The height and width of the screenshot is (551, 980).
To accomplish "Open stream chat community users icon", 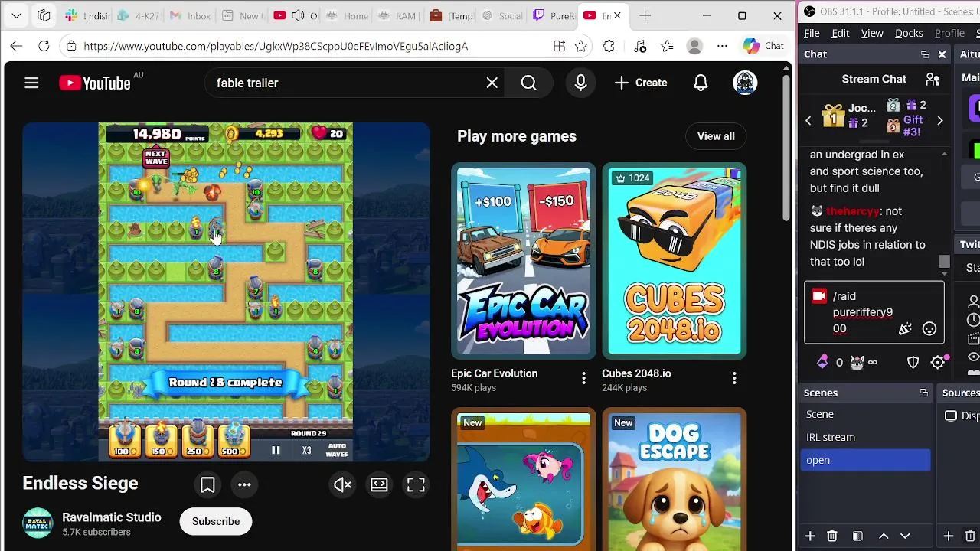I will tap(933, 79).
